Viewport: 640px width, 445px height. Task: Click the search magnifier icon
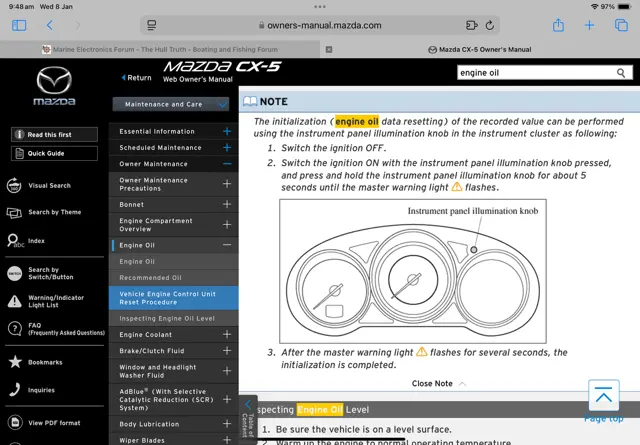pyautogui.click(x=621, y=73)
